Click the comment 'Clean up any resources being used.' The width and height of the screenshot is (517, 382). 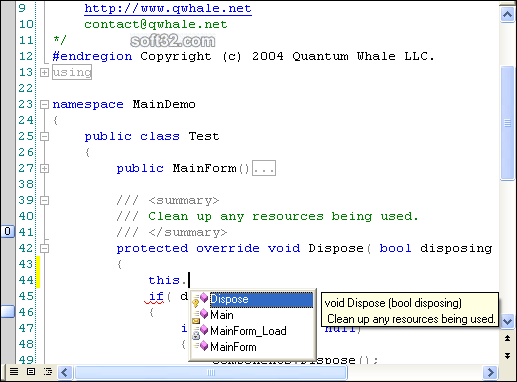[283, 216]
